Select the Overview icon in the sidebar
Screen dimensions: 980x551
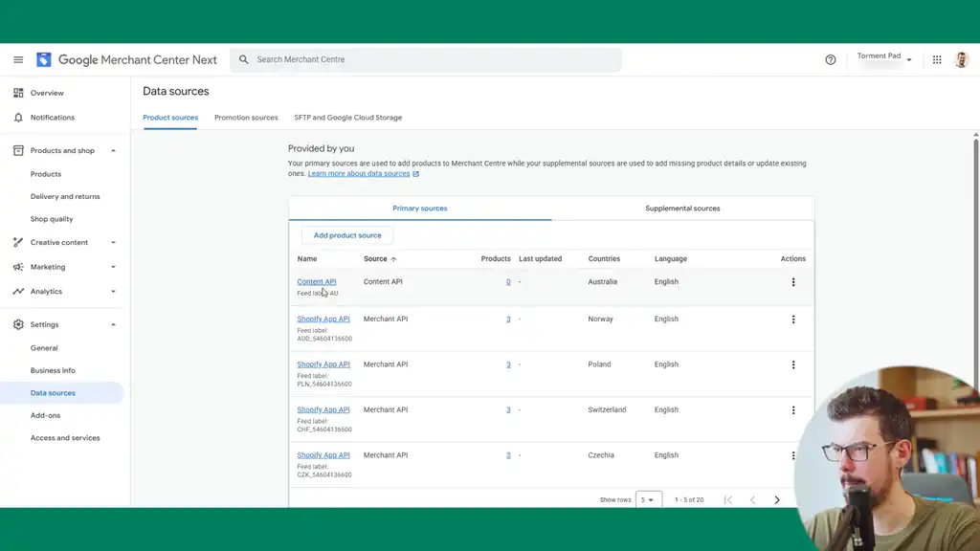[x=19, y=92]
